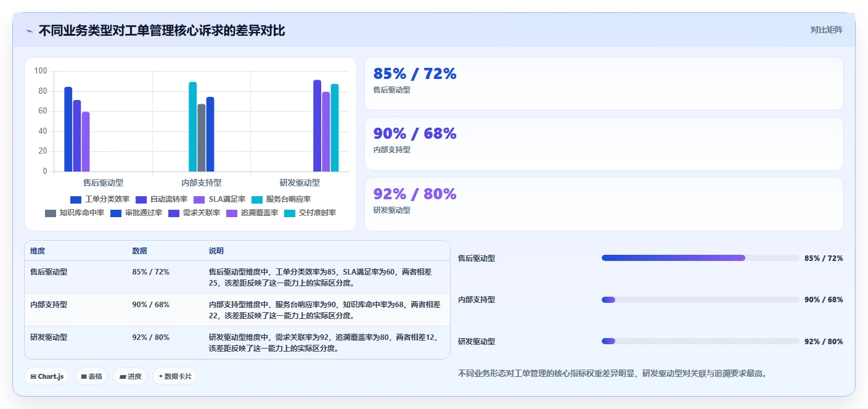868x409 pixels.
Task: Click the 内部支持型 progress bar
Action: (700, 300)
